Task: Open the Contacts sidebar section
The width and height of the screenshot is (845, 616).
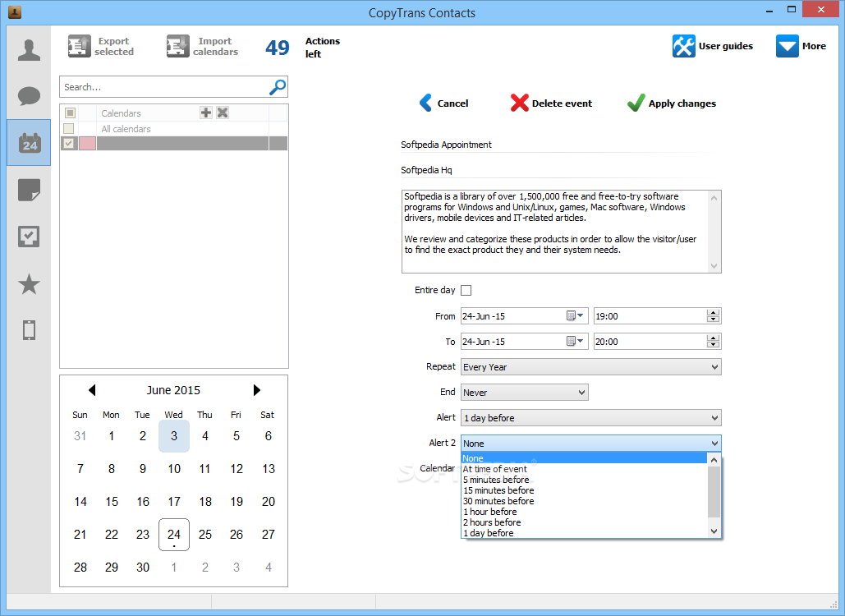Action: (29, 50)
